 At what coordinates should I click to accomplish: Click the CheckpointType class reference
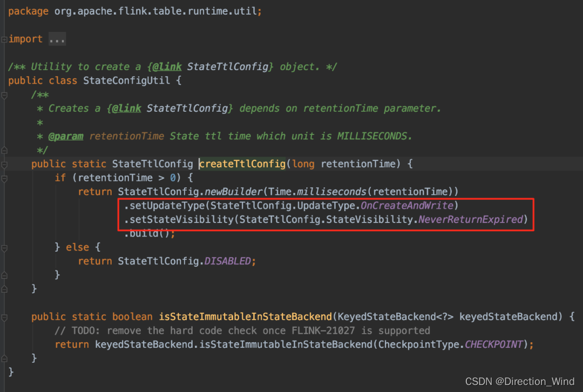tap(419, 345)
